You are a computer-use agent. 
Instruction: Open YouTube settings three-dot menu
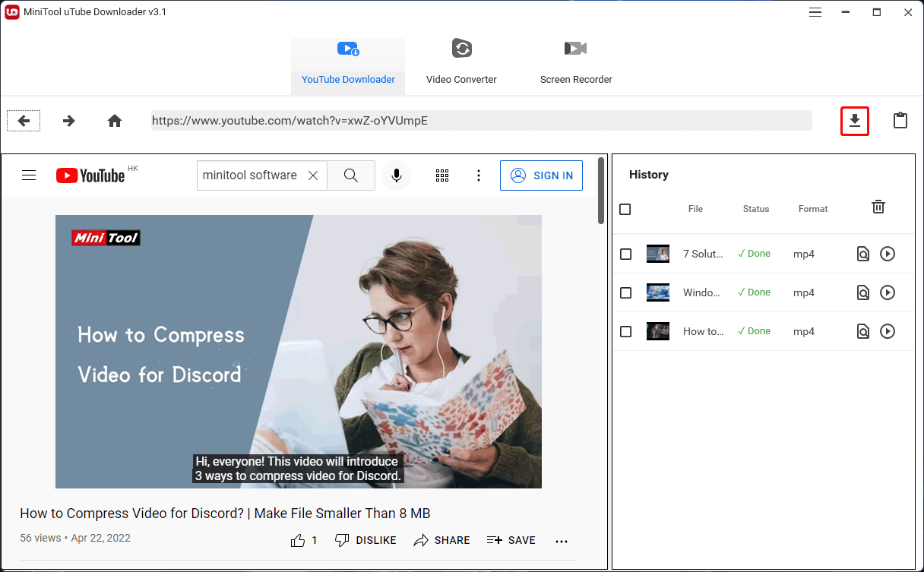pos(479,175)
